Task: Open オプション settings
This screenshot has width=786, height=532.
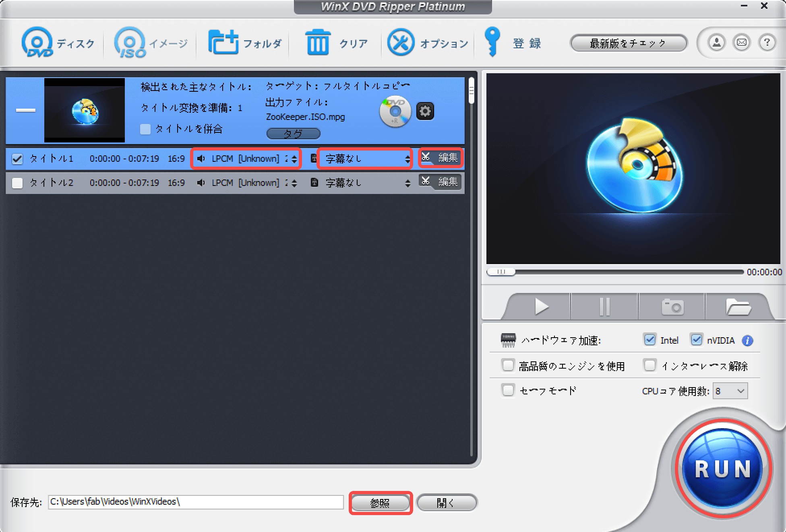Action: click(x=428, y=43)
